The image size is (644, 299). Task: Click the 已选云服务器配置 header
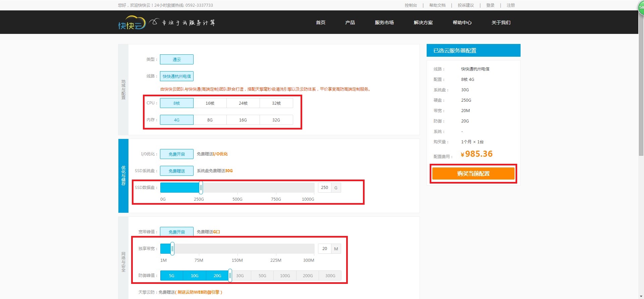coord(474,50)
